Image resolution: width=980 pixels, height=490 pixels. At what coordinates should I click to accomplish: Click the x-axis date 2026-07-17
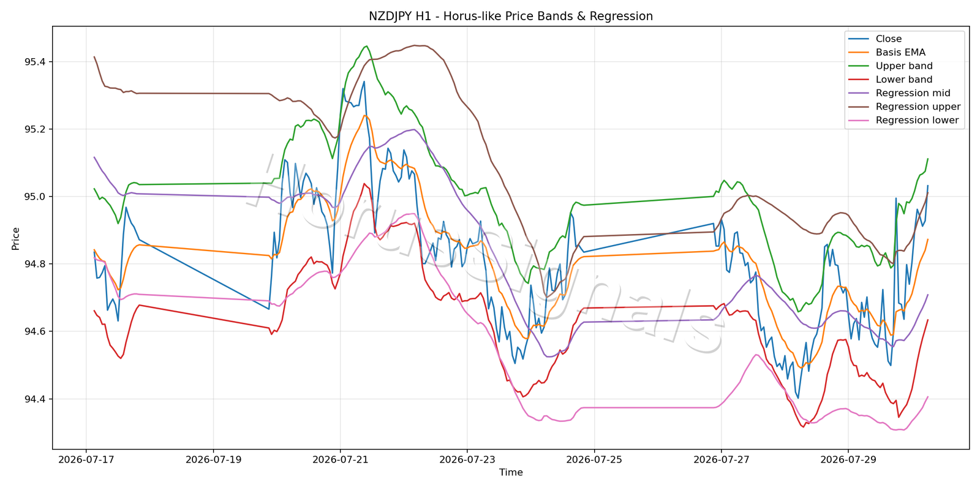[x=86, y=459]
